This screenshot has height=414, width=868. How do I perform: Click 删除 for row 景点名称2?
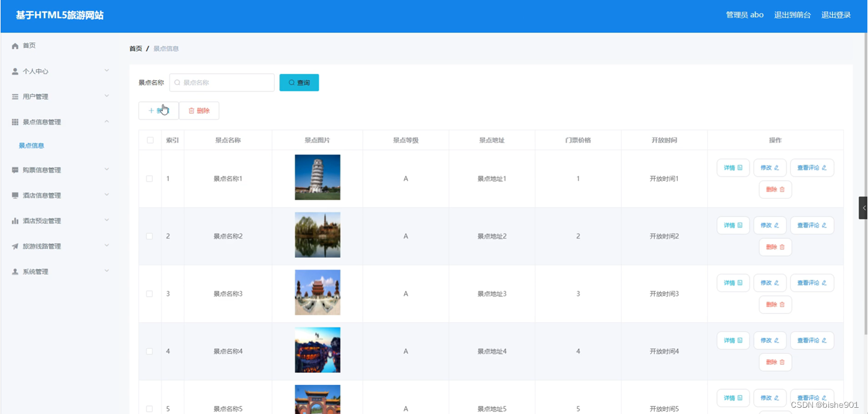775,247
